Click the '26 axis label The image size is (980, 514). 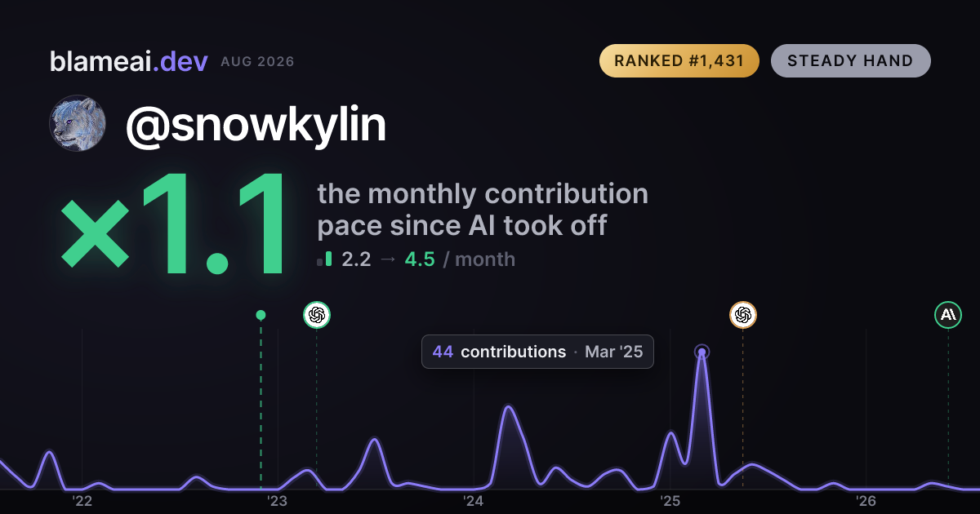[x=866, y=500]
